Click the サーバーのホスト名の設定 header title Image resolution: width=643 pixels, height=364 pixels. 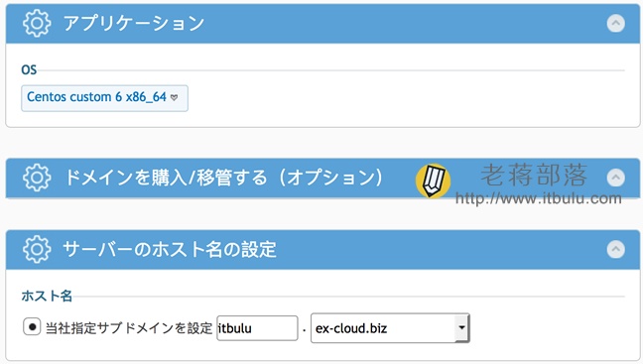[170, 249]
